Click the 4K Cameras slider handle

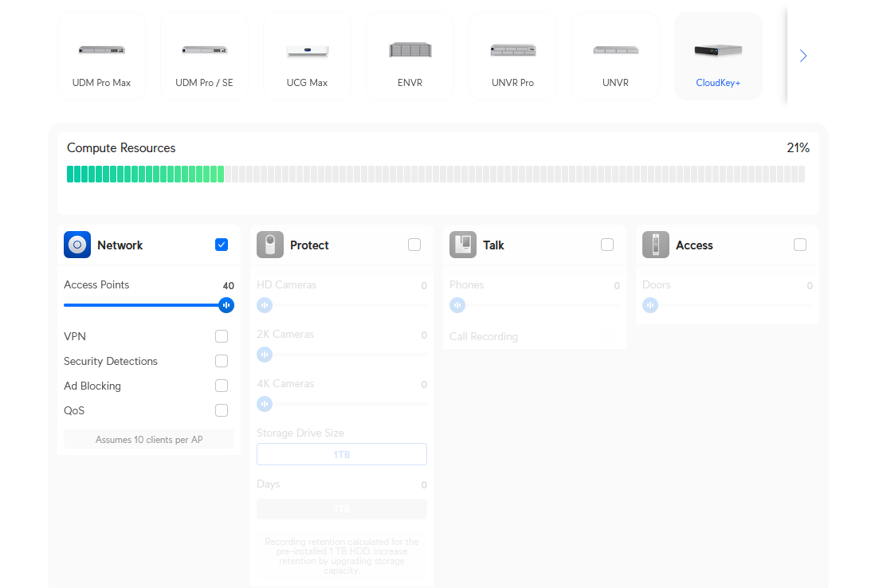point(265,405)
